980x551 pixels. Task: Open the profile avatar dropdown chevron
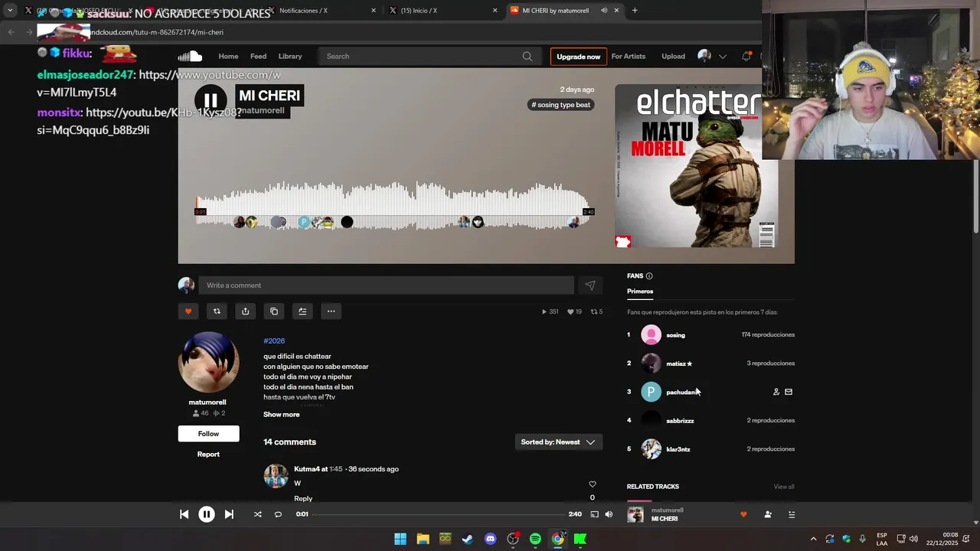722,57
